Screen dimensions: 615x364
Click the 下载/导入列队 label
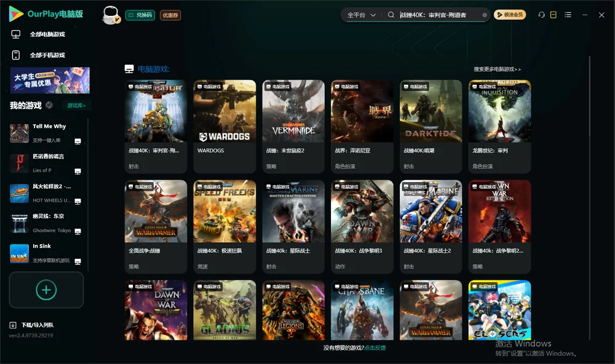coord(38,325)
